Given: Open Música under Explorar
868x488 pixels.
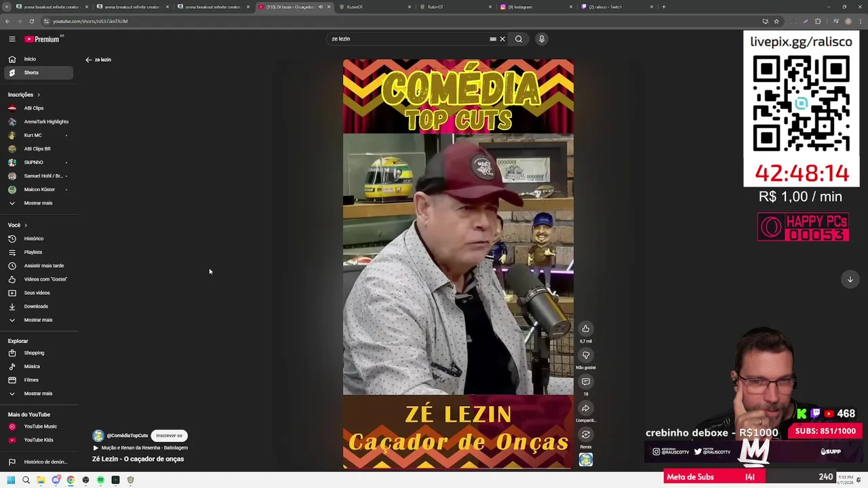Looking at the screenshot, I should coord(37,367).
